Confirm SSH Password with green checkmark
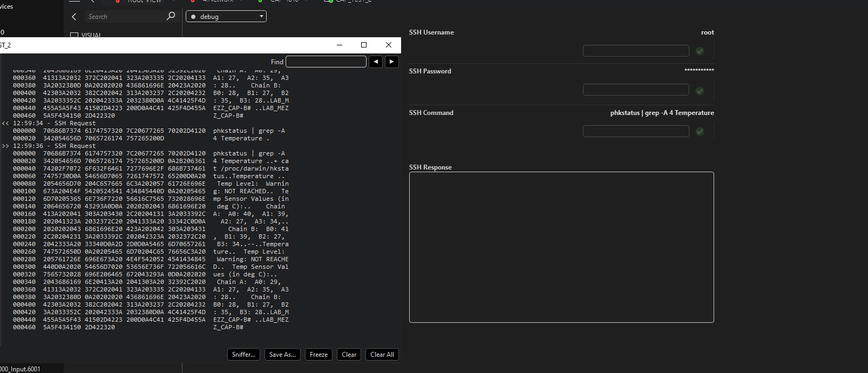 (x=700, y=91)
